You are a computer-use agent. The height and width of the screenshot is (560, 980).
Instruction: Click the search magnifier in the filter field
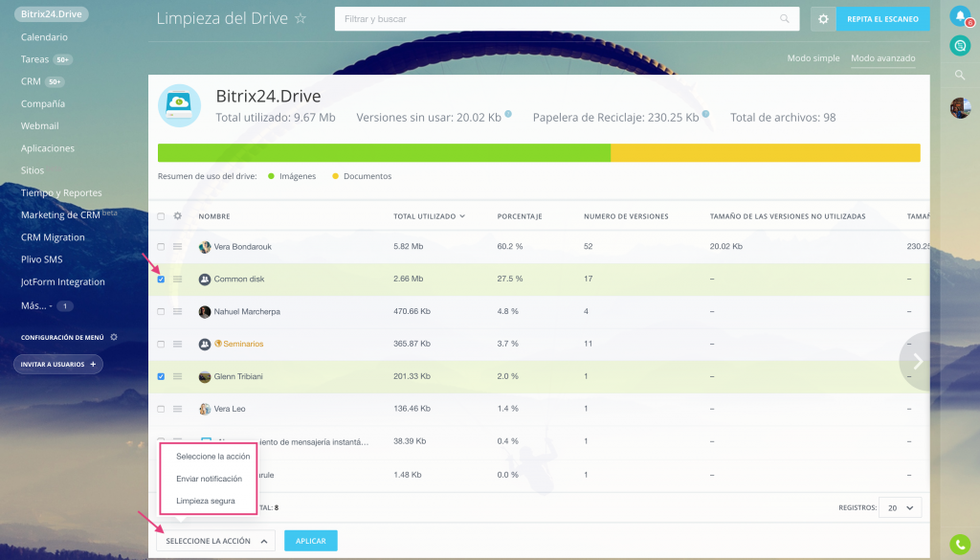[785, 19]
